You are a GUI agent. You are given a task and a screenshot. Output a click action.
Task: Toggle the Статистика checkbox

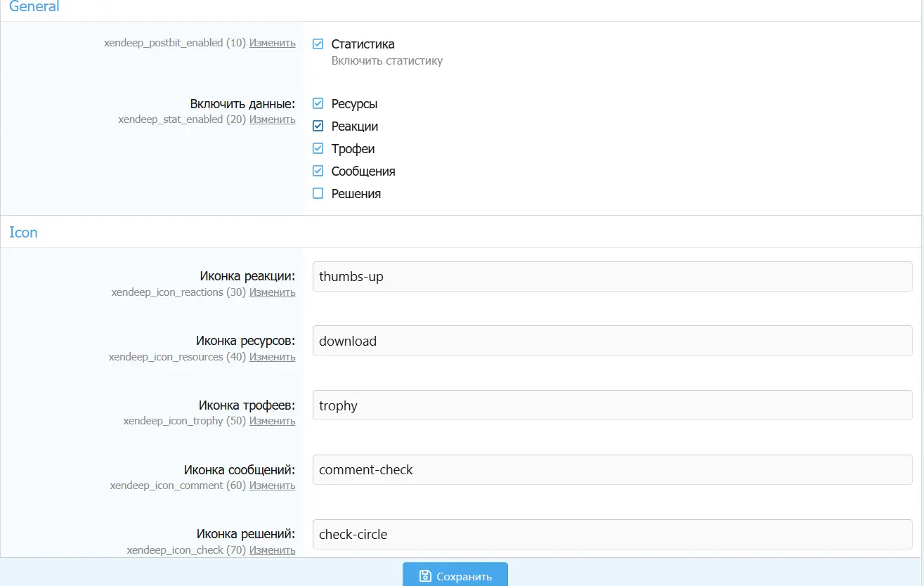point(318,44)
